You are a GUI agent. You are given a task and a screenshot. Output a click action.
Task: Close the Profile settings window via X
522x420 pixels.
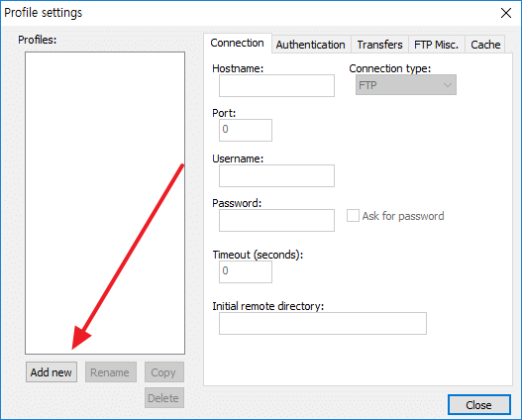coord(506,13)
